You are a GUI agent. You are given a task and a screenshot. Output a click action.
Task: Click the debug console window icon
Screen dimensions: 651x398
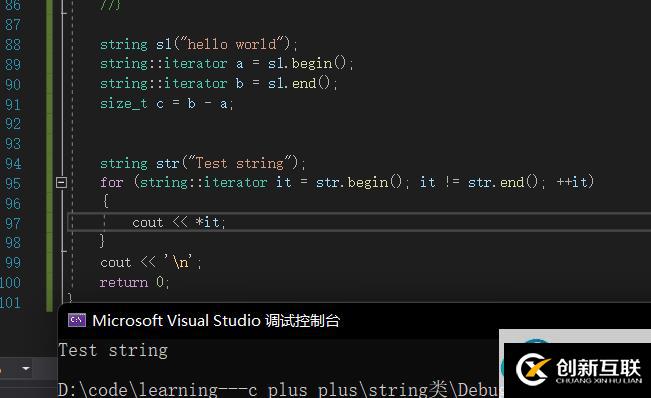coord(77,320)
